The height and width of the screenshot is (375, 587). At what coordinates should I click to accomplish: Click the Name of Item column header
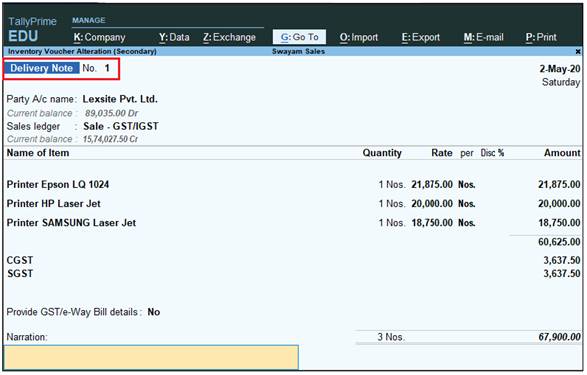[38, 153]
